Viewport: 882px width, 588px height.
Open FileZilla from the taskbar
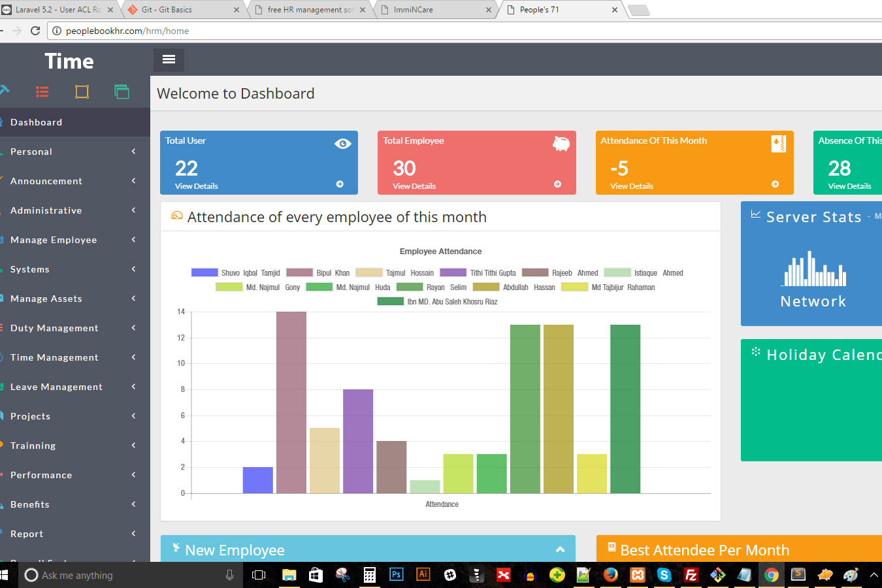(691, 575)
